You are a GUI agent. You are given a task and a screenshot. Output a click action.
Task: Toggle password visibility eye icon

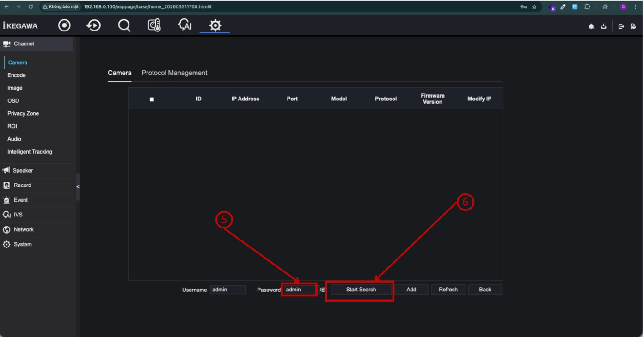click(x=322, y=290)
